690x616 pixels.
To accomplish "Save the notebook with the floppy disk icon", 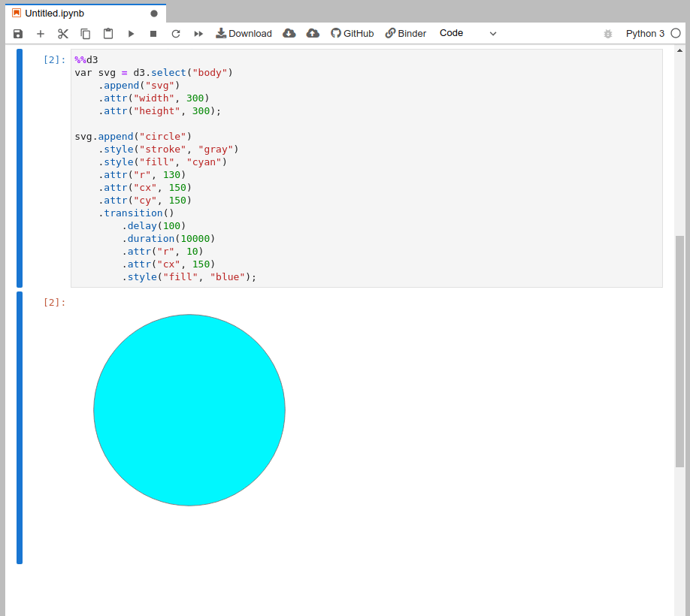I will (18, 34).
